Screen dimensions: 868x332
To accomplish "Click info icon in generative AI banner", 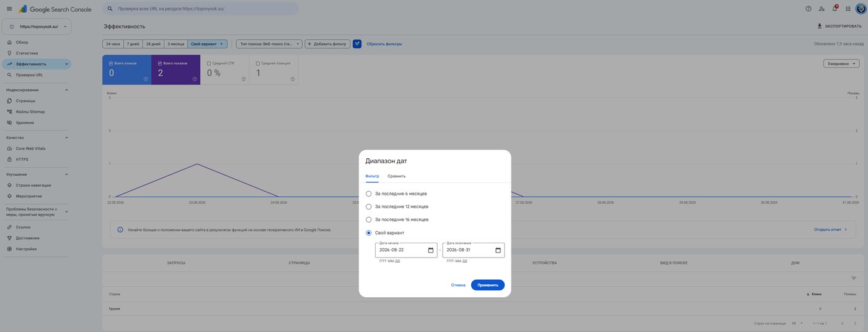I will click(x=120, y=230).
